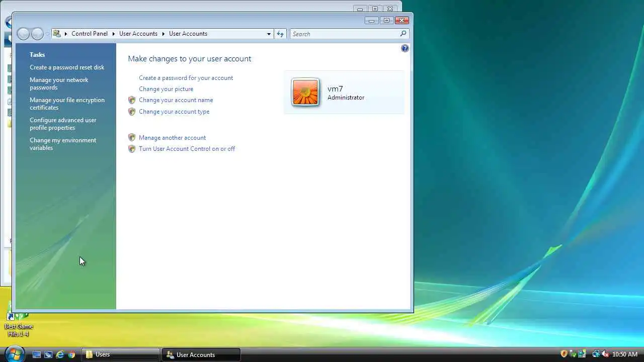Close the background Users window
644x362 pixels.
(390, 9)
